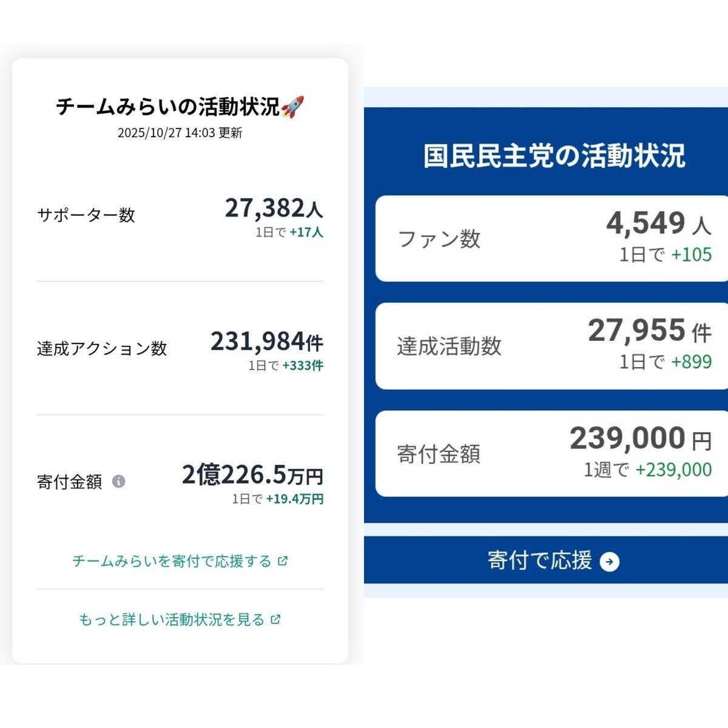Click the 2億226.5万円 donation amount
The image size is (728, 728).
click(252, 475)
